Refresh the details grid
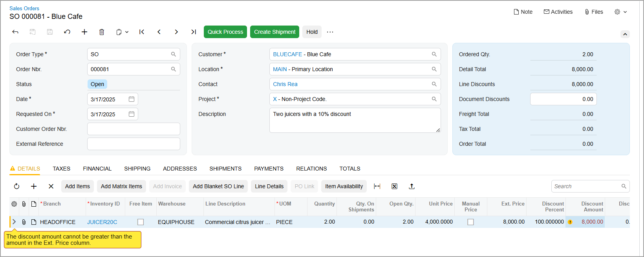644x257 pixels. pyautogui.click(x=16, y=186)
